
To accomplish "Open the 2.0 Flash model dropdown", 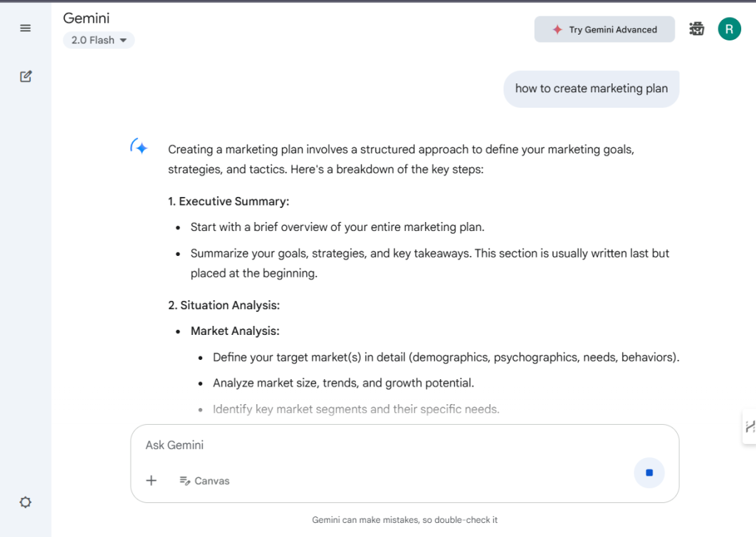I will point(99,40).
